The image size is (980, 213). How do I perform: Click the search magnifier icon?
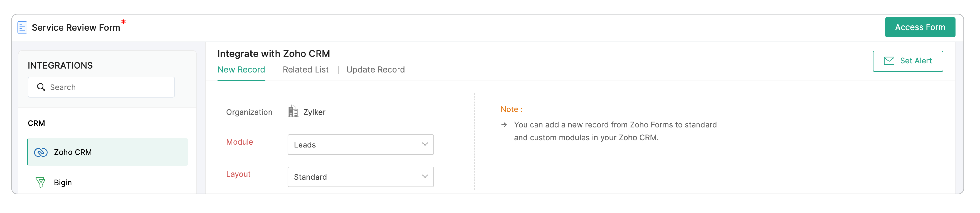click(x=41, y=87)
